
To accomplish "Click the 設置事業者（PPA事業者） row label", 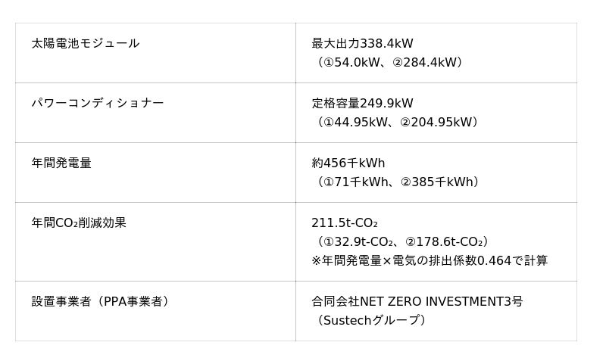I will [100, 302].
